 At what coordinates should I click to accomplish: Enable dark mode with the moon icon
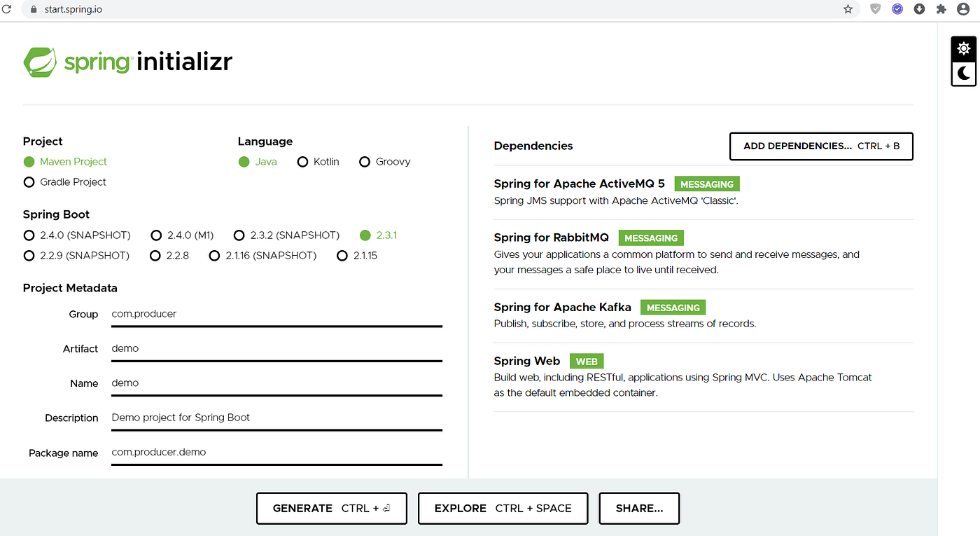pos(963,73)
